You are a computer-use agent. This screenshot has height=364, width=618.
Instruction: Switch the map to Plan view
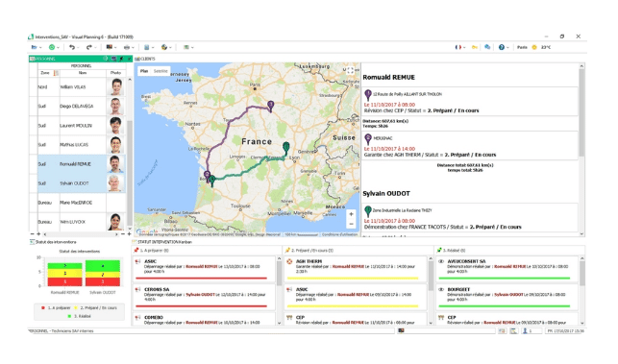click(x=144, y=71)
